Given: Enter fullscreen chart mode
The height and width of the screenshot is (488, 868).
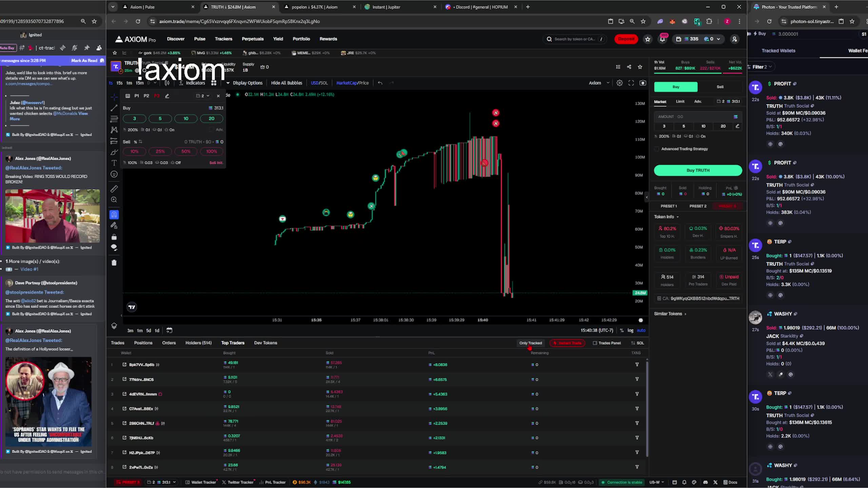Looking at the screenshot, I should coord(631,83).
